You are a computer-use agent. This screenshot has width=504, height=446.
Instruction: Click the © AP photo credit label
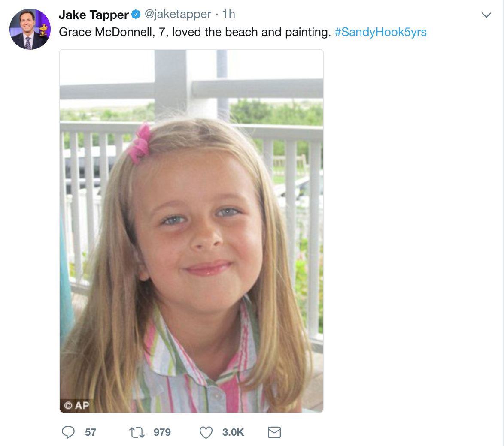point(76,405)
